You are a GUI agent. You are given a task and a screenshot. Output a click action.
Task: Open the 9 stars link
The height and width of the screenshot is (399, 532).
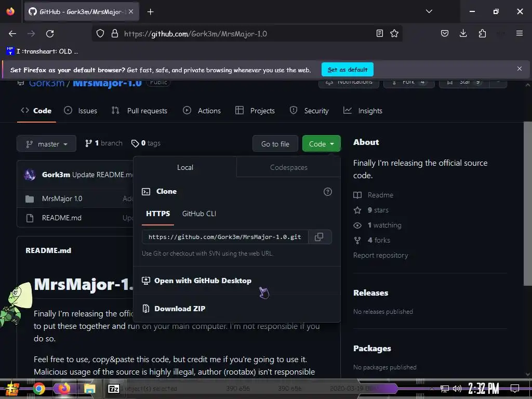pyautogui.click(x=371, y=210)
